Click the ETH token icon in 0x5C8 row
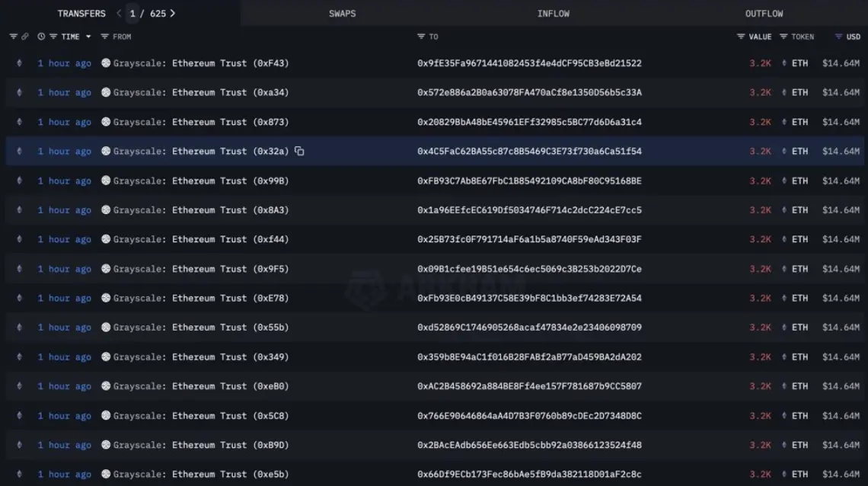The width and height of the screenshot is (868, 486). (x=783, y=416)
